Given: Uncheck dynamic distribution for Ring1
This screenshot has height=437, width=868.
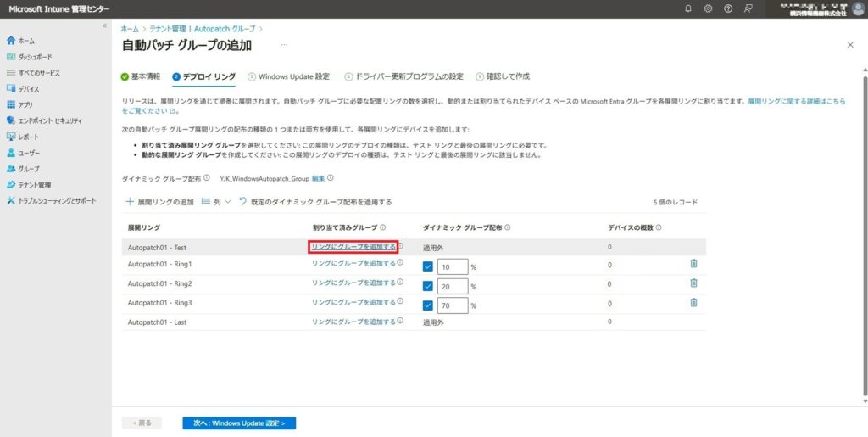Looking at the screenshot, I should pyautogui.click(x=427, y=266).
